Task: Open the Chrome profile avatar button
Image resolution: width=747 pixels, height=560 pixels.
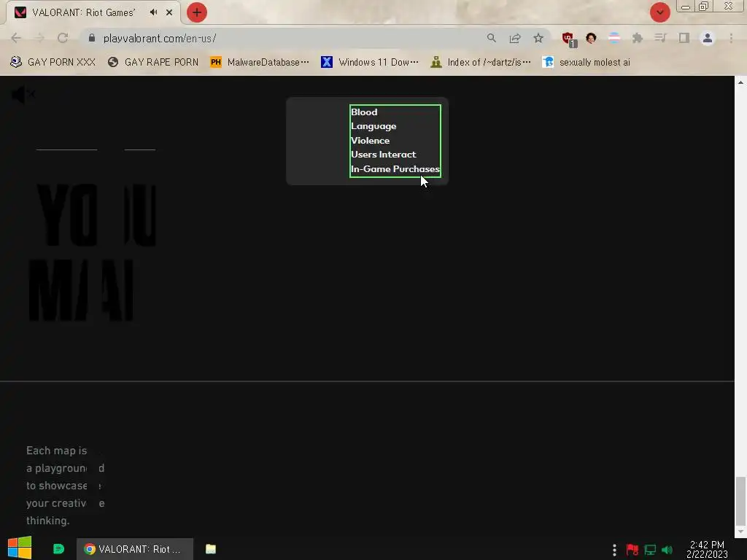Action: point(708,38)
